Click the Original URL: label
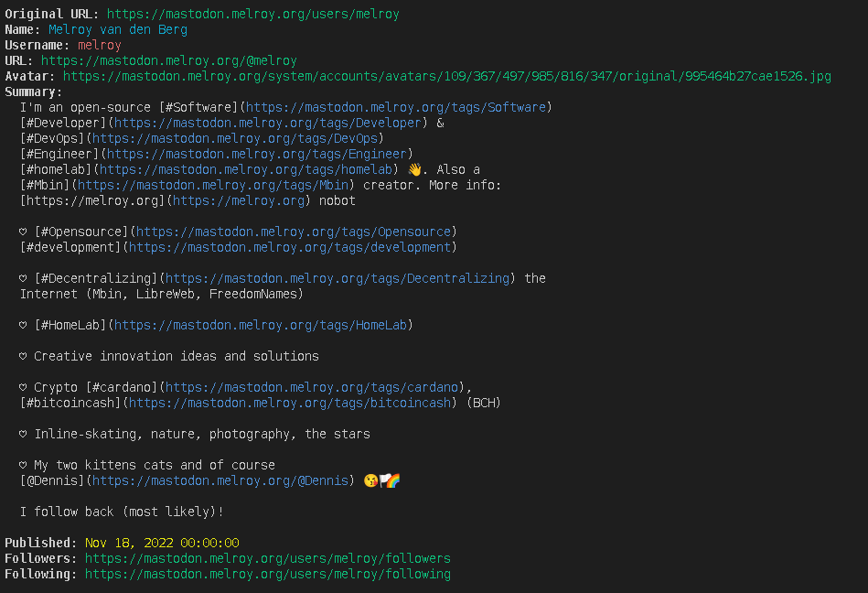Screen dimensions: 868x593 [51, 14]
